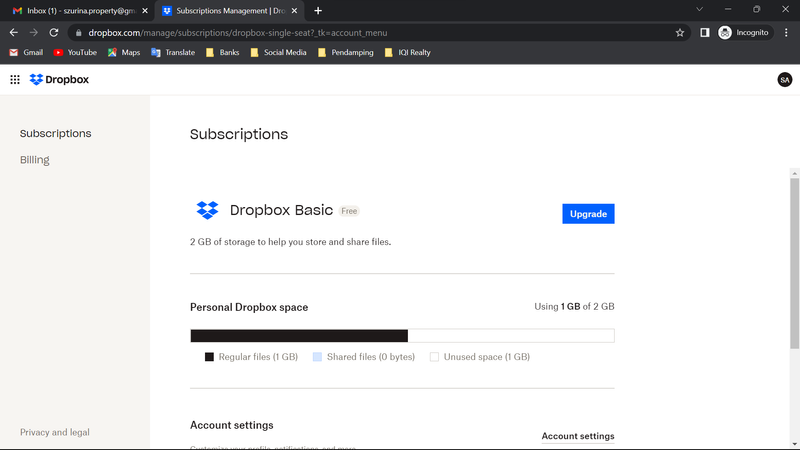Open a new browser tab
The width and height of the screenshot is (800, 450).
pyautogui.click(x=318, y=11)
